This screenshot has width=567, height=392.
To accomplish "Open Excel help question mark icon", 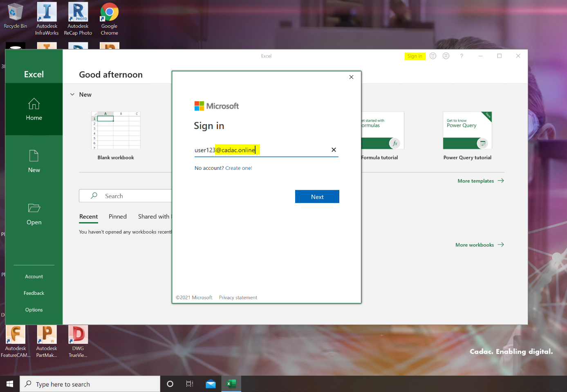I will [462, 56].
